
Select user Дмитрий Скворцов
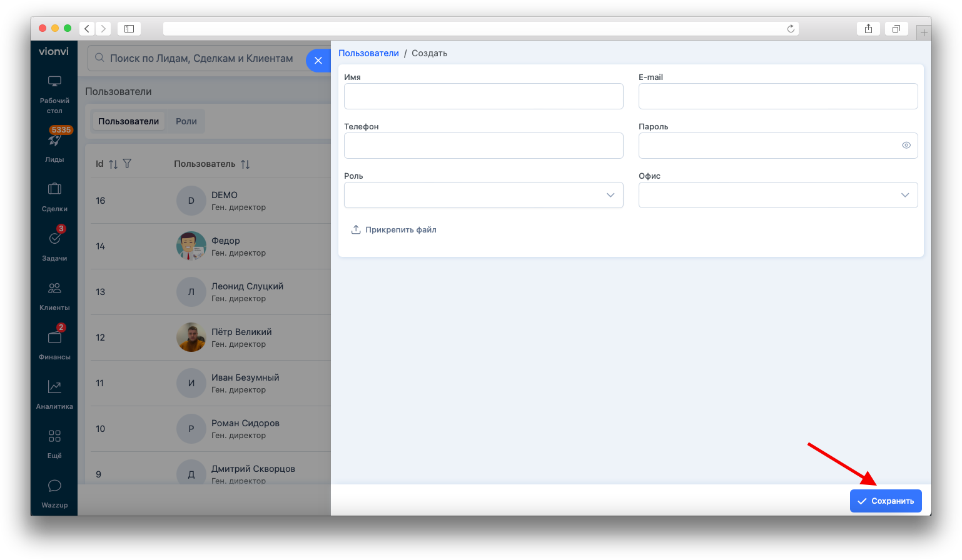(x=253, y=469)
